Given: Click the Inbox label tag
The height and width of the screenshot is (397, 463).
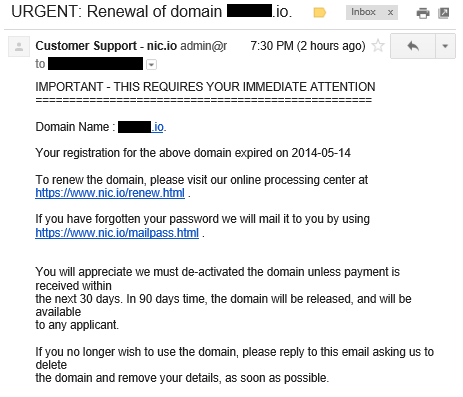Looking at the screenshot, I should (x=363, y=12).
